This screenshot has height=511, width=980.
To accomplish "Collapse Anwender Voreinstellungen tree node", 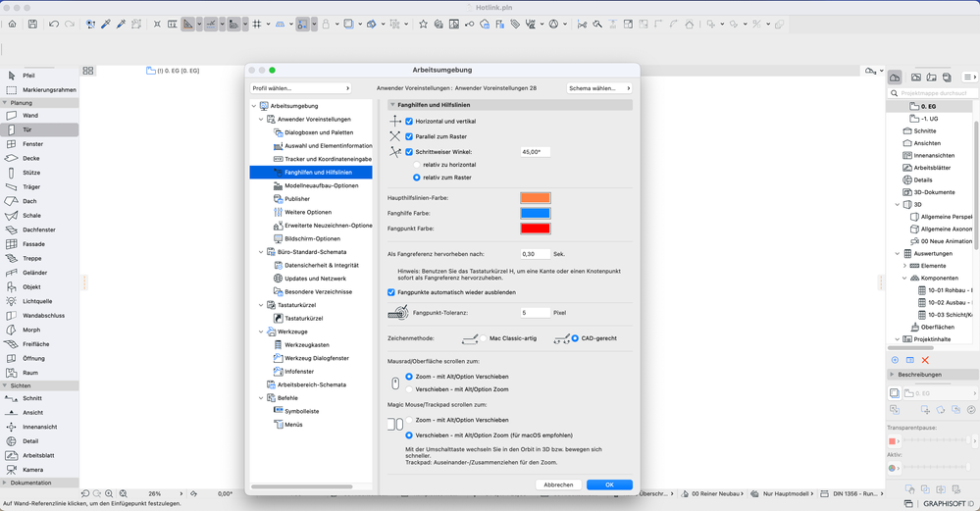I will 261,120.
